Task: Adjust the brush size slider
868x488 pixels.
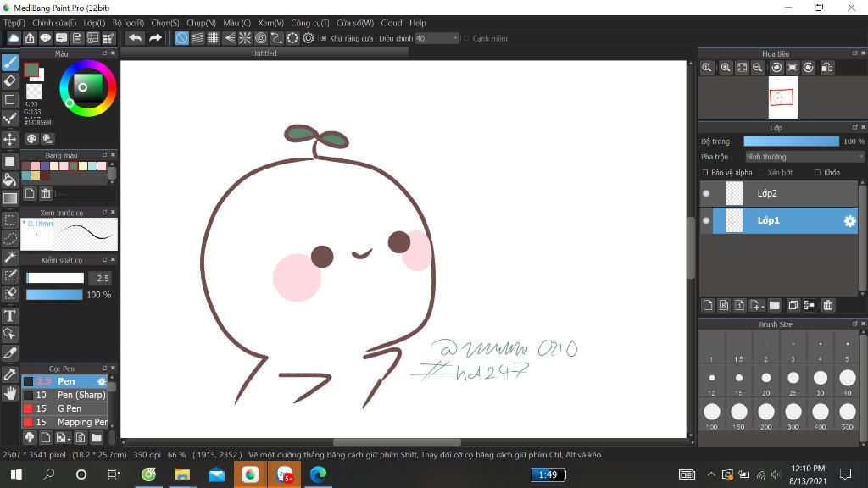Action: [55, 278]
